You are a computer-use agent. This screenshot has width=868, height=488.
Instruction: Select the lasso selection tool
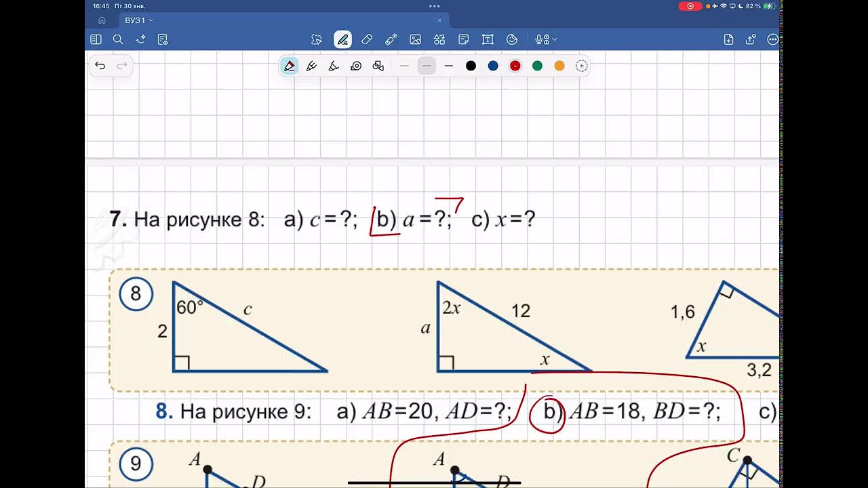(x=317, y=39)
